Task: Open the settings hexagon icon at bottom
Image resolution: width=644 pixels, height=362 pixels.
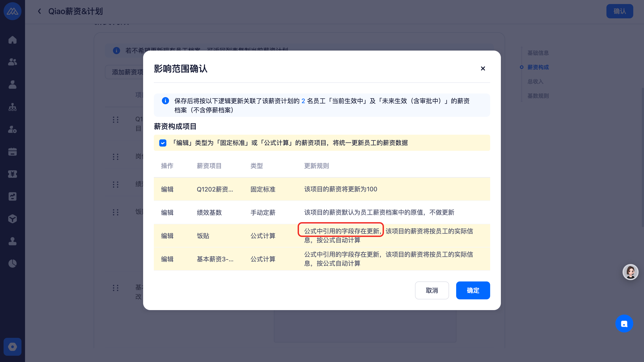Action: [x=12, y=347]
